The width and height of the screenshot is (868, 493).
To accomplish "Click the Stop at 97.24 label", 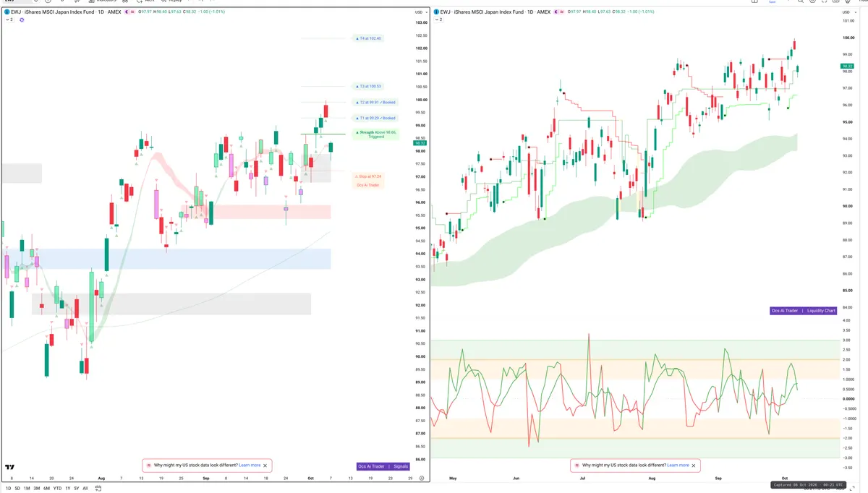I will [x=369, y=176].
